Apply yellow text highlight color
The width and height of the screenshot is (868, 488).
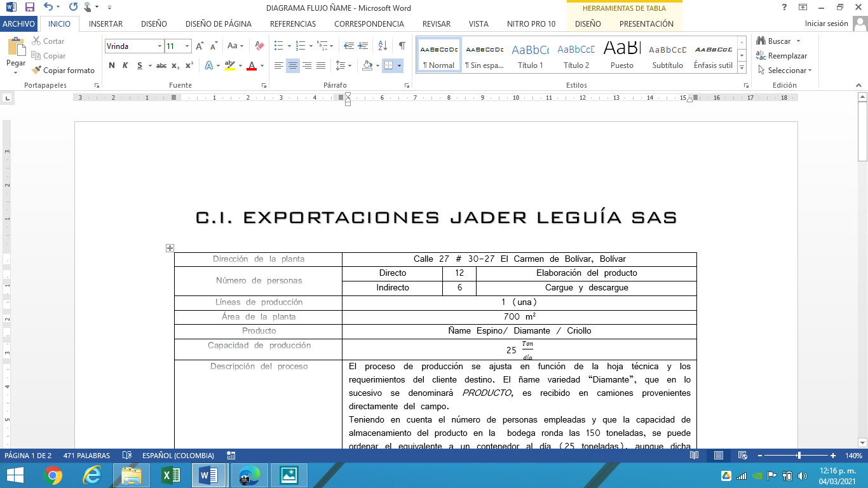pos(229,65)
